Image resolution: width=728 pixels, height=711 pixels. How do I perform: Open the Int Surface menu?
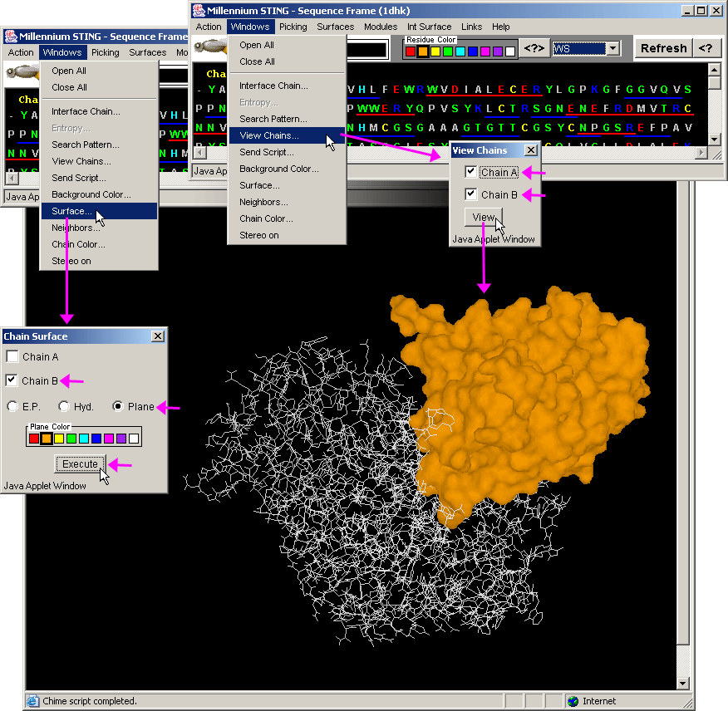click(x=429, y=27)
